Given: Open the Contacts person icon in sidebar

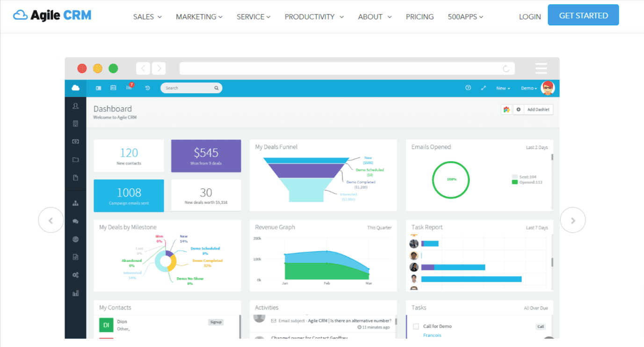Looking at the screenshot, I should [x=75, y=106].
